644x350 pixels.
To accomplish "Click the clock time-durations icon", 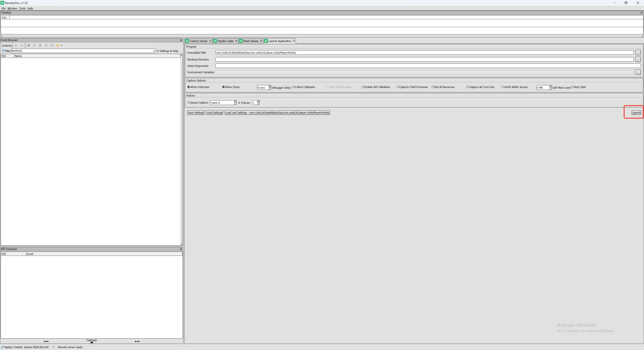I will click(34, 45).
